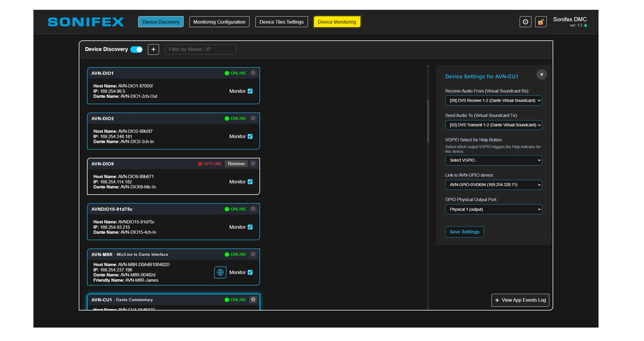Switch to Device Tiles Settings tab

pyautogui.click(x=281, y=22)
